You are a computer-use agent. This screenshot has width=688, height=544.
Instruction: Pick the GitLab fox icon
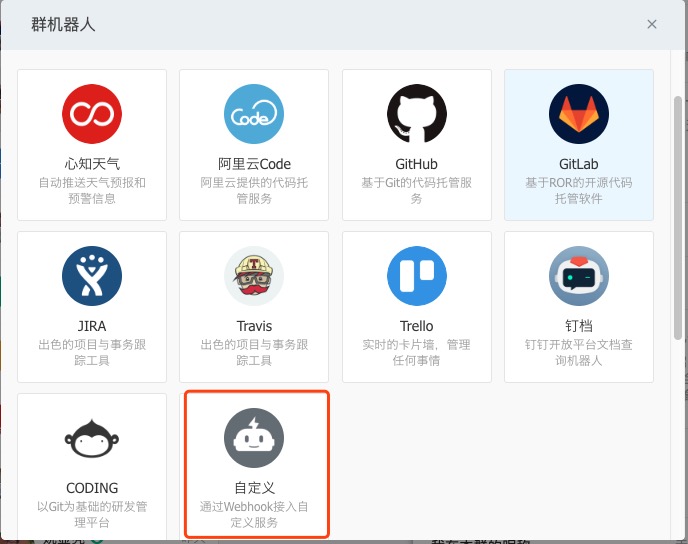(579, 114)
